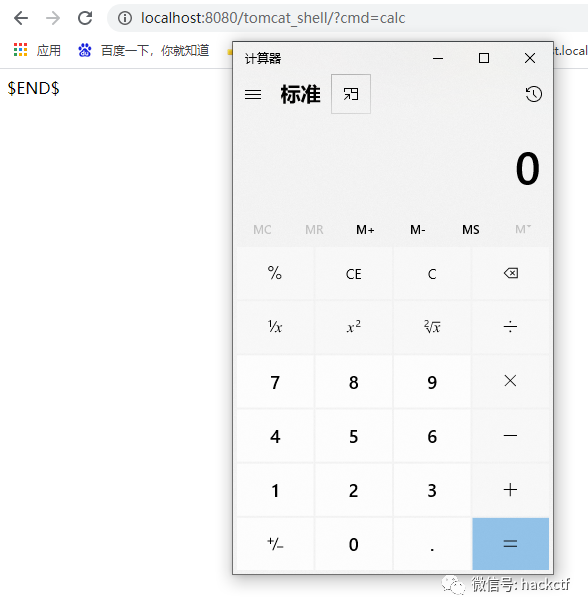The height and width of the screenshot is (611, 588).
Task: Click the CE clear entry button
Action: 353,273
